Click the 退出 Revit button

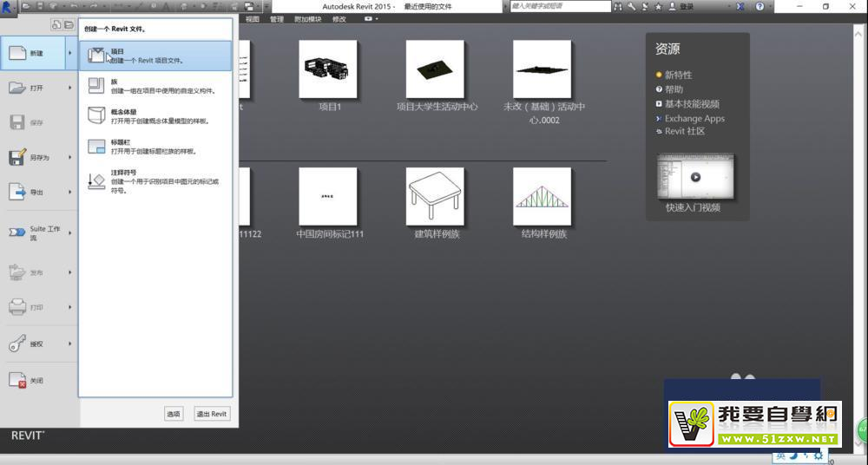[x=212, y=414]
